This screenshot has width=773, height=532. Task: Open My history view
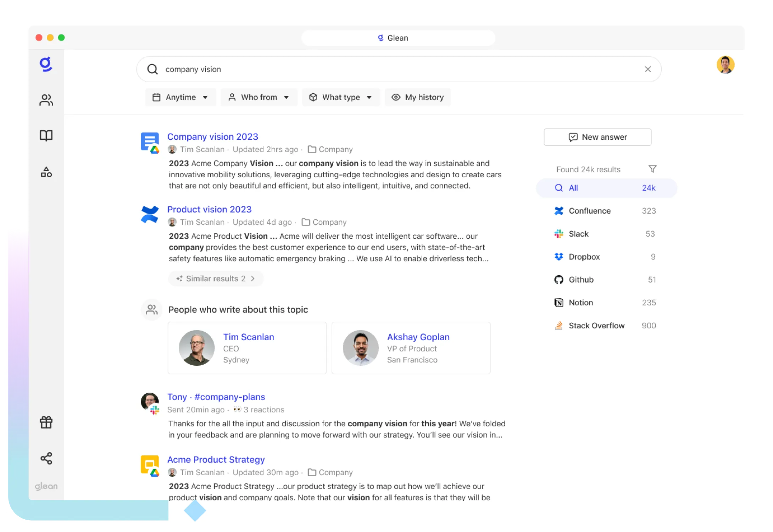tap(418, 97)
